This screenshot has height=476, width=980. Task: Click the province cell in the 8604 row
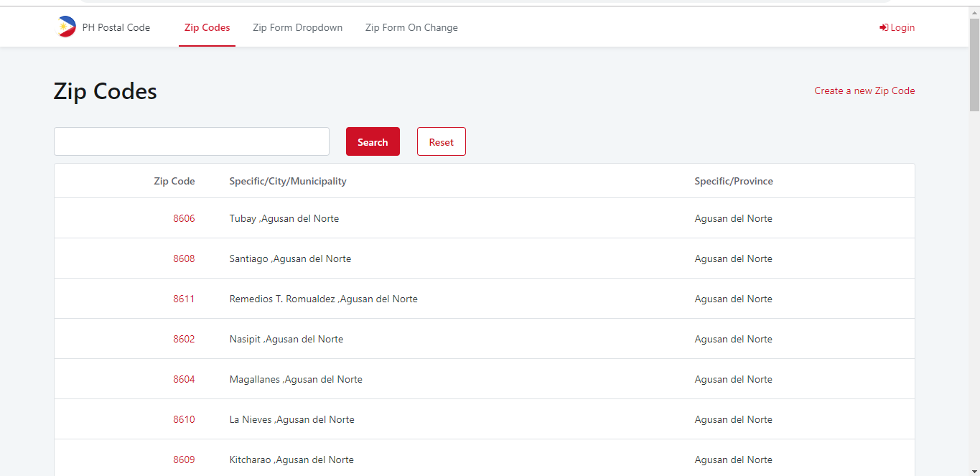[x=734, y=379]
